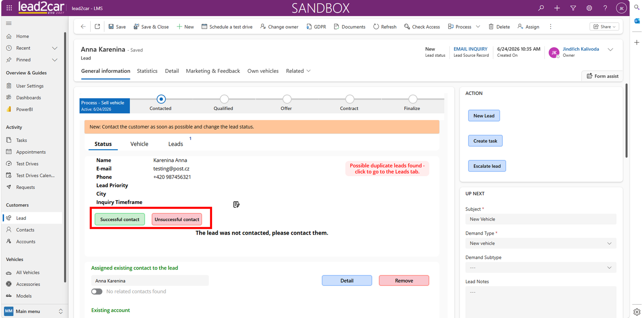Open the Demand Subtype dropdown
The width and height of the screenshot is (644, 318).
541,268
